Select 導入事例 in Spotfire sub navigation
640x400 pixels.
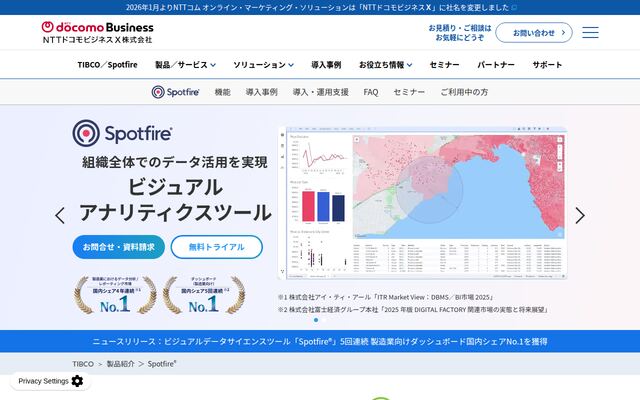point(262,92)
